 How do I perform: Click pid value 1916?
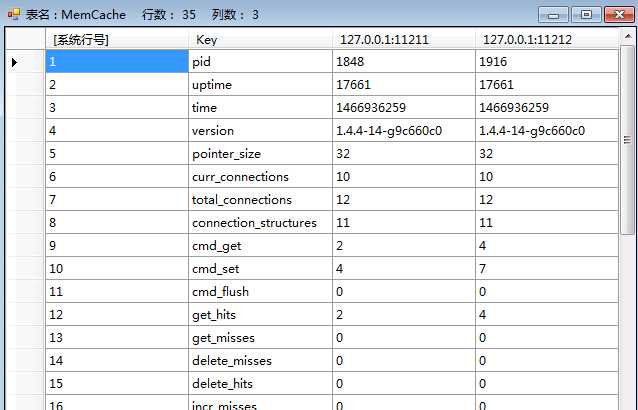click(x=546, y=62)
